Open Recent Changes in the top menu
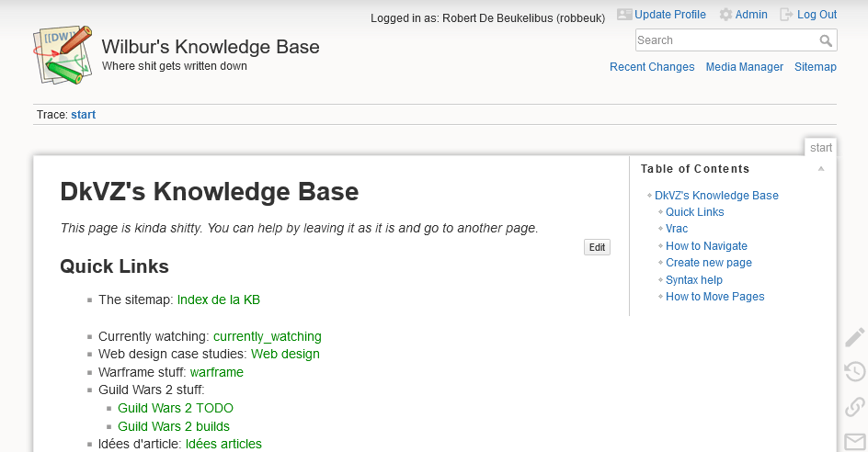The height and width of the screenshot is (452, 868). coord(652,67)
